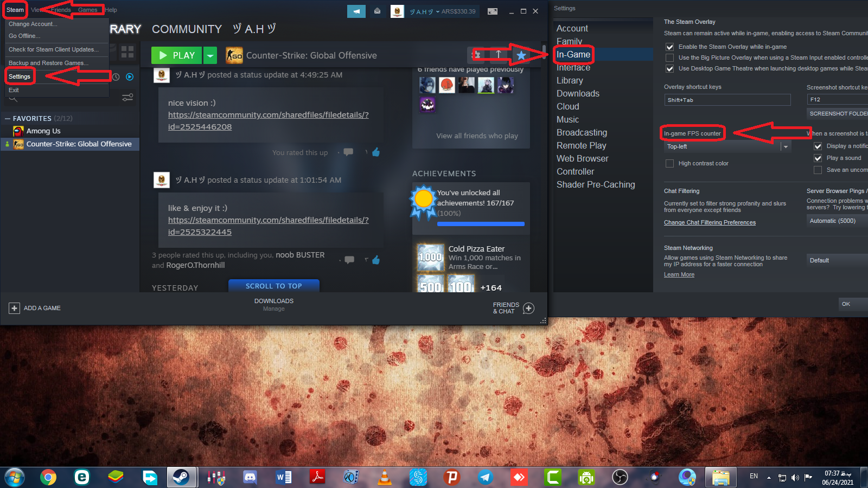The image size is (868, 488).
Task: Open the green Play options dropdown arrow
Action: [x=210, y=55]
